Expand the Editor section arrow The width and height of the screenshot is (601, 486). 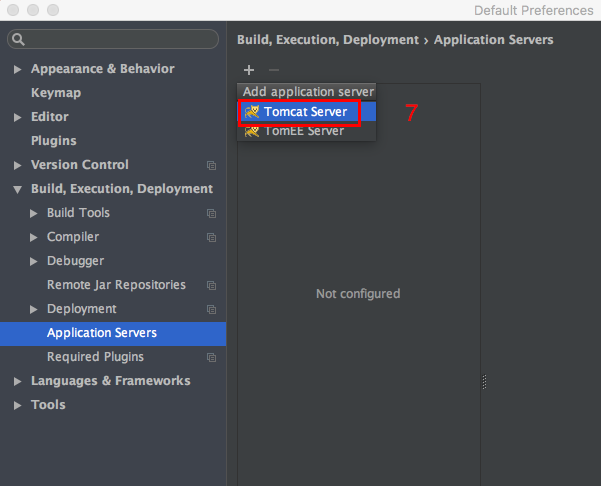tap(17, 117)
